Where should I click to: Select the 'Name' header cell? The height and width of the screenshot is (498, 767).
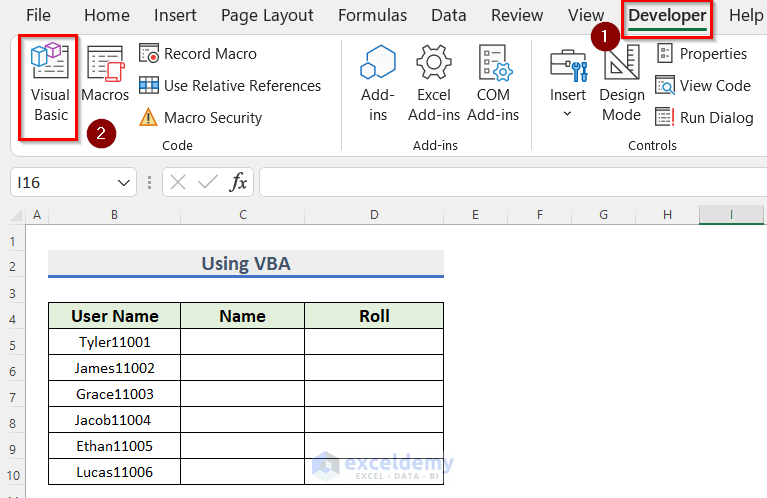coord(243,316)
